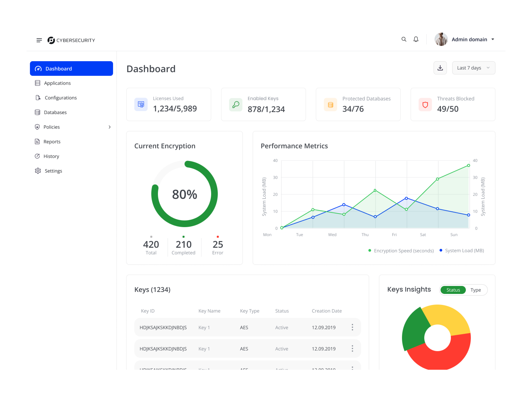This screenshot has width=532, height=399.
Task: Click the first row's HDJKSAJKSKKDJNBDJS key ID
Action: [x=163, y=328]
